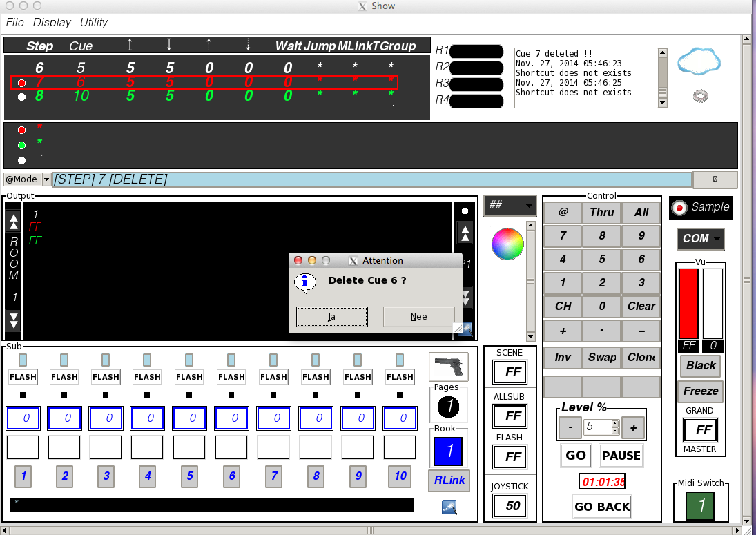This screenshot has height=535, width=756.
Task: Open the color wheel picker
Action: pos(507,244)
